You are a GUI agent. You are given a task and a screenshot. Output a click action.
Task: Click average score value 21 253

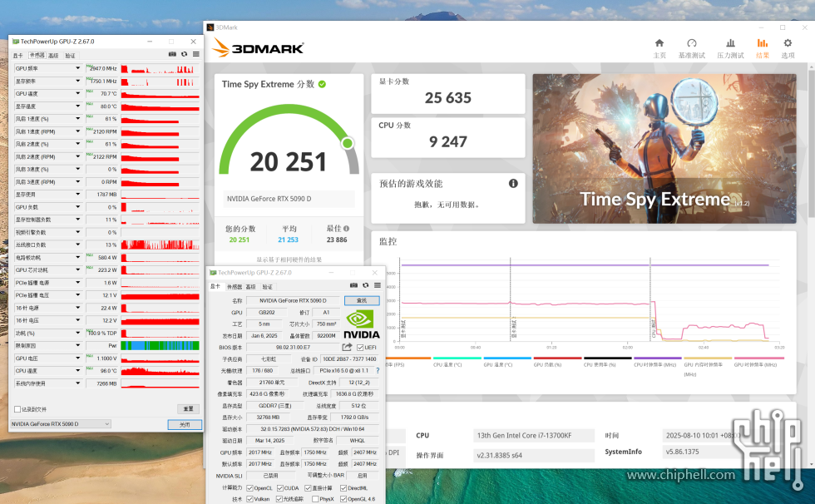288,240
